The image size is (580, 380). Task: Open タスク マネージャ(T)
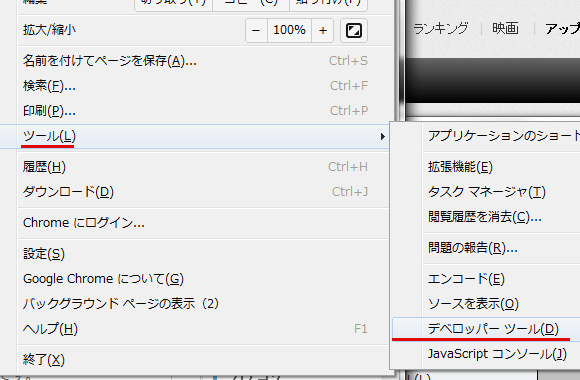[x=486, y=192]
